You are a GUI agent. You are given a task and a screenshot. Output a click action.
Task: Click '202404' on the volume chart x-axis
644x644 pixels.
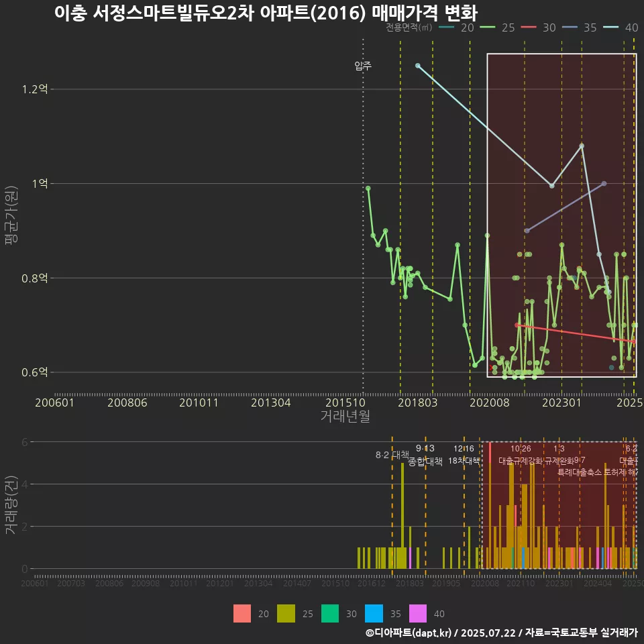(598, 583)
